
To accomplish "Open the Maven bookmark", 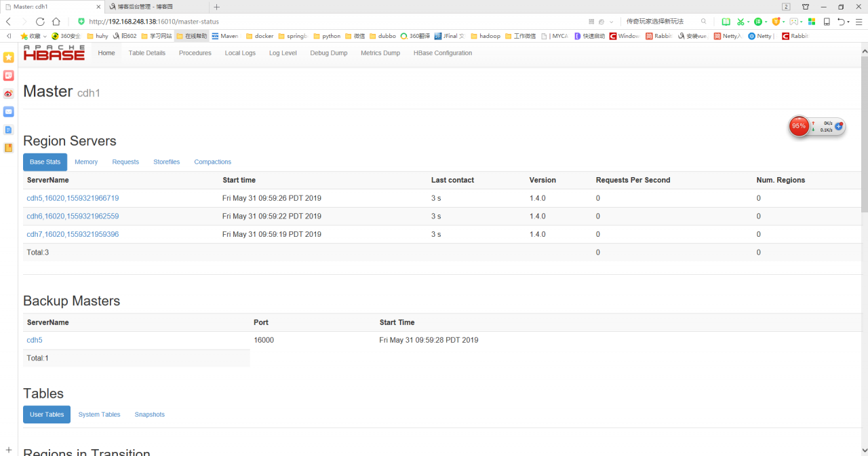I will [x=225, y=36].
